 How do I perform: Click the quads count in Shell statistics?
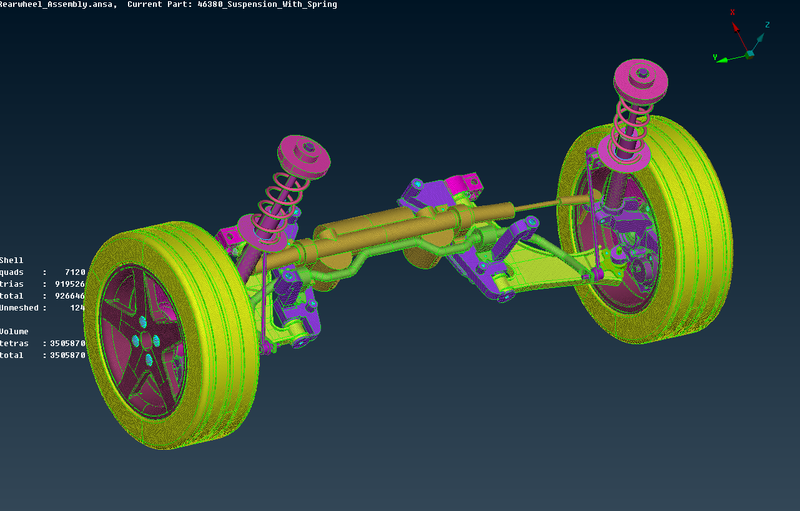[75, 272]
